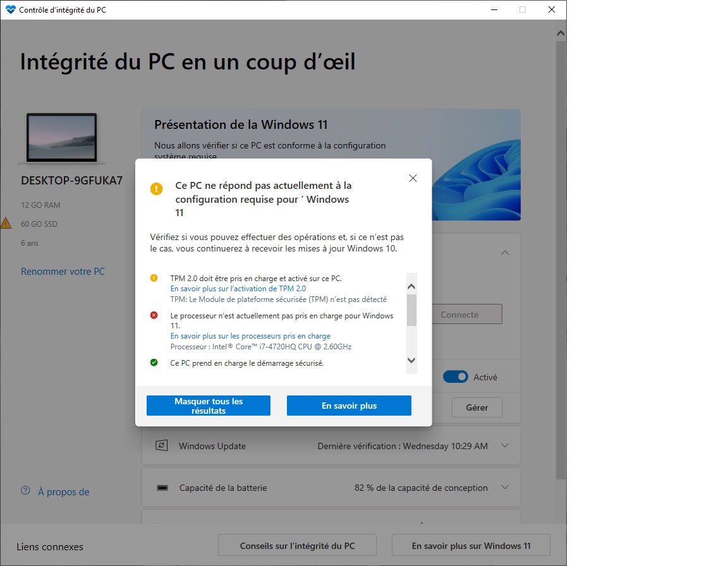Click the storage warning triangle beside 60 GO SSD
Viewport: 728px width, 566px height.
(x=6, y=224)
